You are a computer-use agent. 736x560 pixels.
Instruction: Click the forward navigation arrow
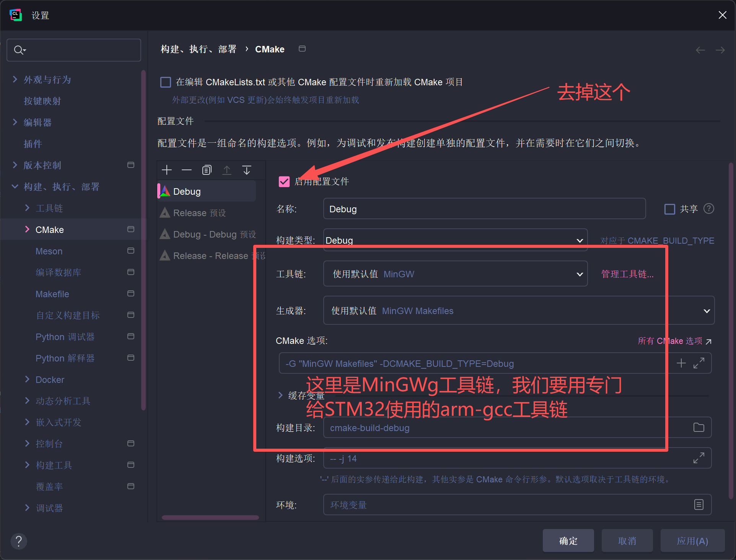720,50
